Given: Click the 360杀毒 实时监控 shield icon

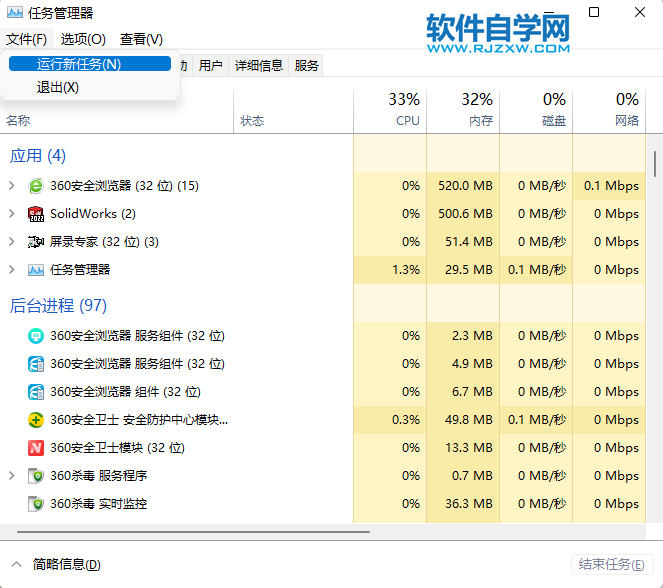Looking at the screenshot, I should coord(36,504).
